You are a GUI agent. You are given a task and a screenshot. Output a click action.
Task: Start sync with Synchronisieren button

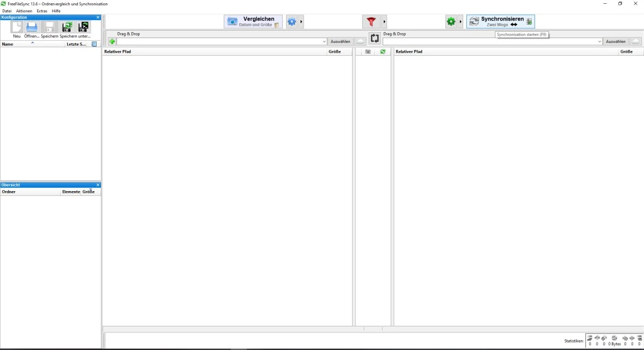point(501,21)
